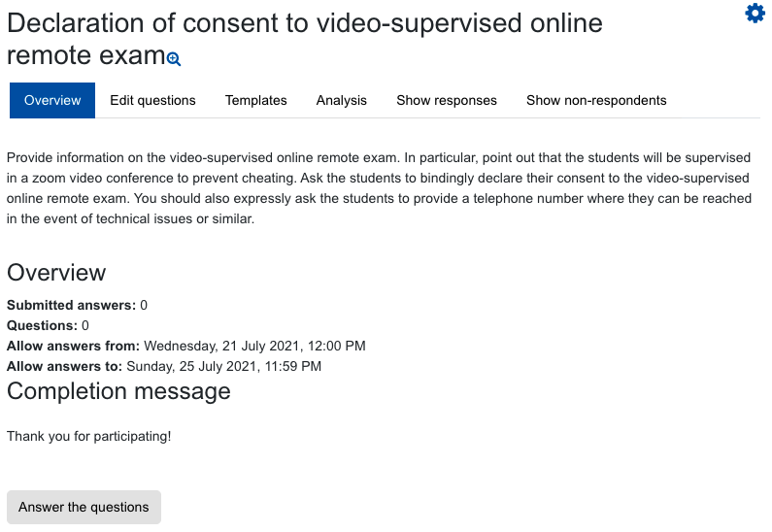Open the Edit questions tab
The image size is (772, 532).
pyautogui.click(x=152, y=100)
